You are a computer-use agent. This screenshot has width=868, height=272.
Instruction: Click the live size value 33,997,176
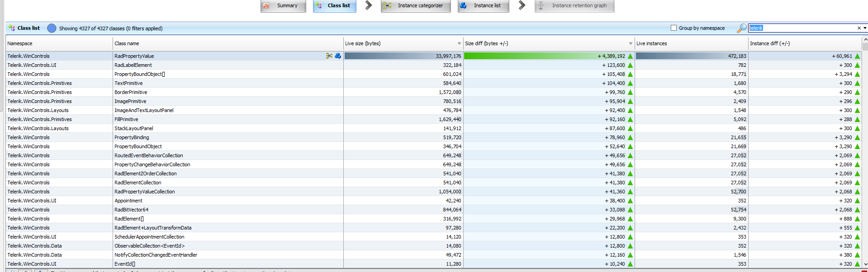point(448,56)
